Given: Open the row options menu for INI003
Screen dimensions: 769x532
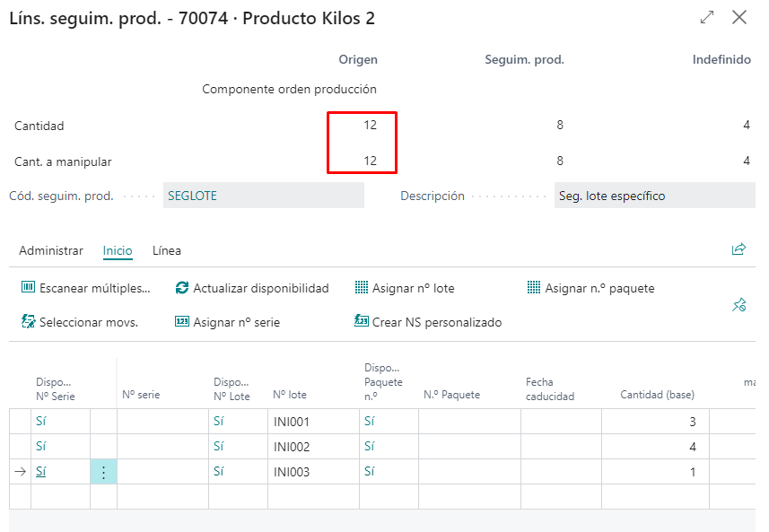Looking at the screenshot, I should 103,472.
